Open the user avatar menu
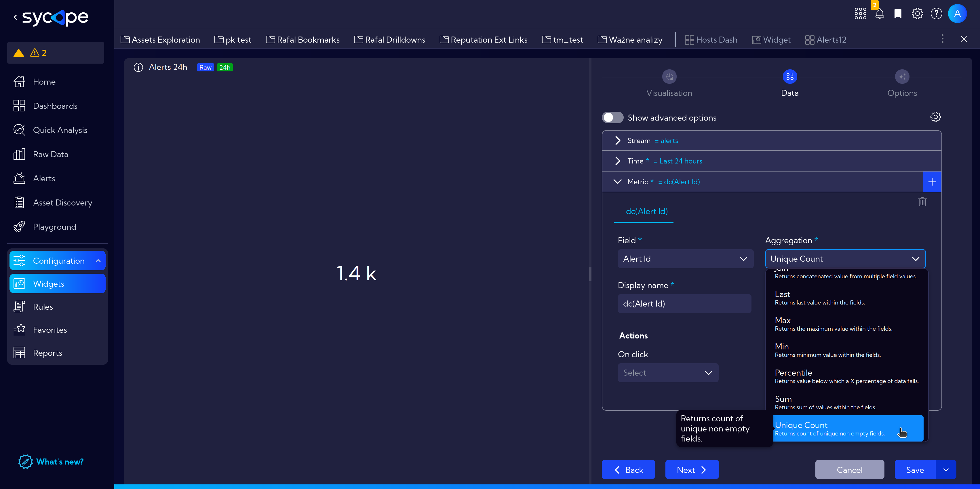Viewport: 980px width, 489px height. coord(957,14)
